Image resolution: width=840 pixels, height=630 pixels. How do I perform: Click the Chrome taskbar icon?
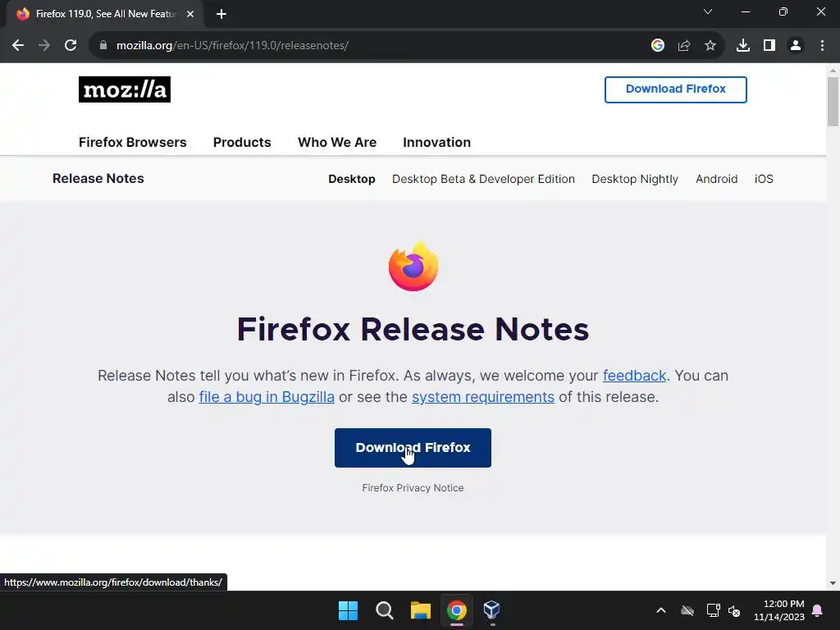pyautogui.click(x=457, y=610)
